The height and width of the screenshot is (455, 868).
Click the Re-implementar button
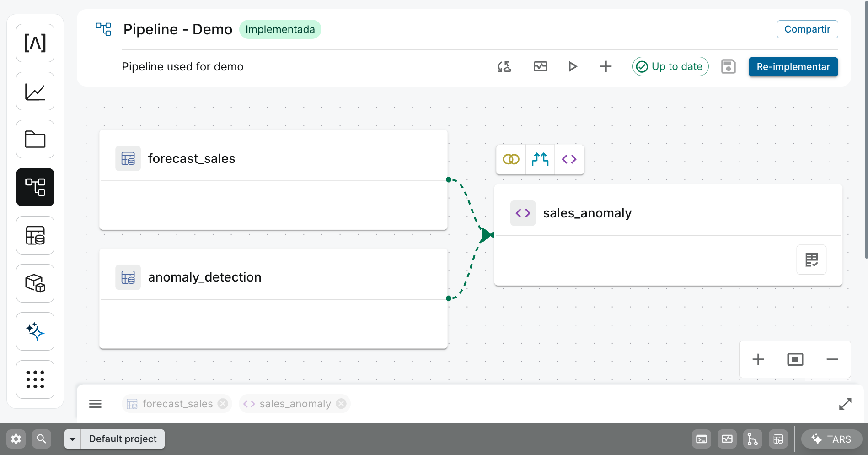793,67
